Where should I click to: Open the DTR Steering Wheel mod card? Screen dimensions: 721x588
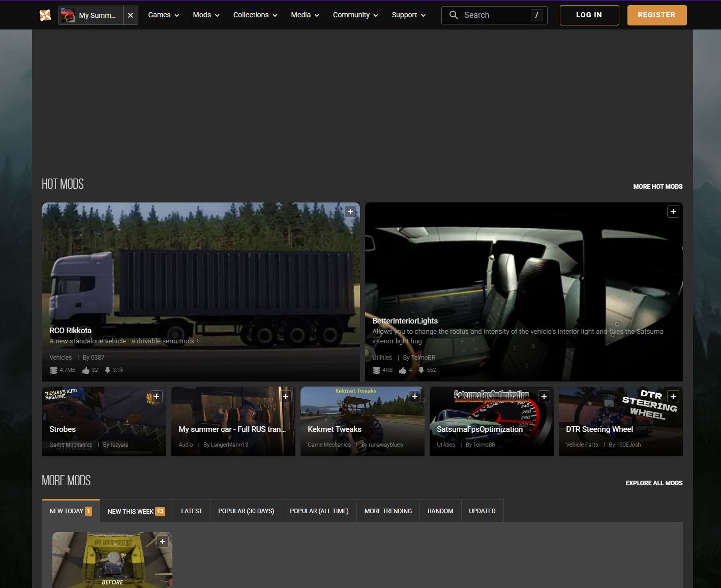(621, 421)
